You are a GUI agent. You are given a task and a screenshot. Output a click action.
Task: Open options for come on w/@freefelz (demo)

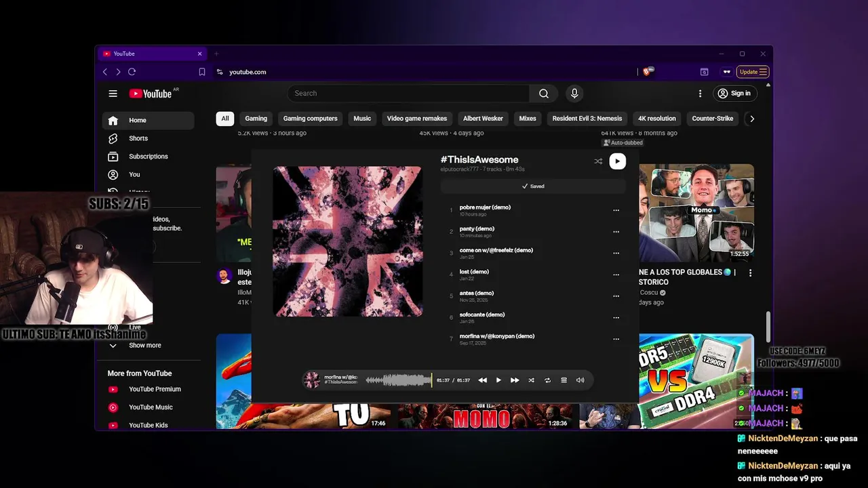click(x=616, y=253)
